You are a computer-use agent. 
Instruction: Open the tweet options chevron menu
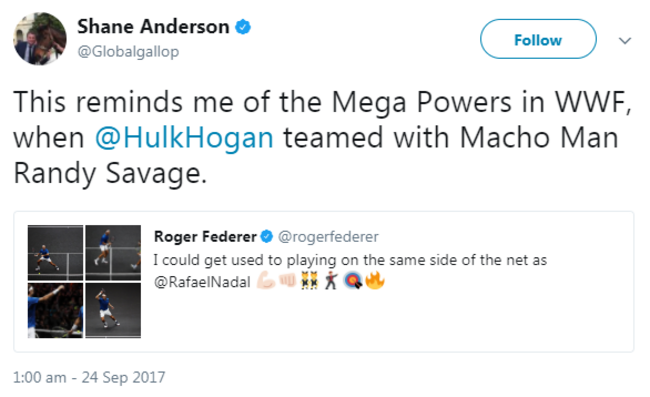coord(625,41)
